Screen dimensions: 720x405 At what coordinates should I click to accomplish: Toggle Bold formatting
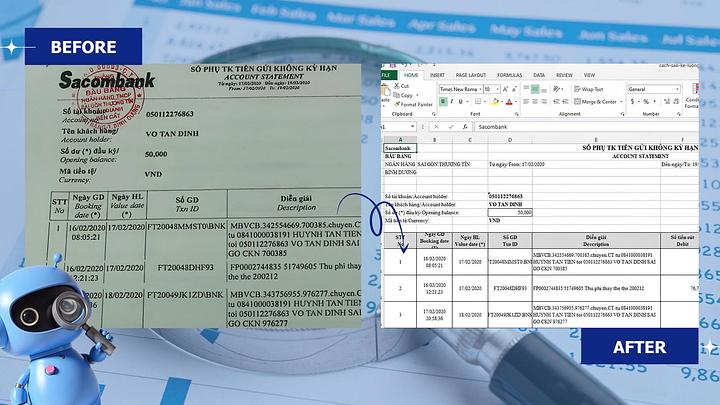coord(441,101)
